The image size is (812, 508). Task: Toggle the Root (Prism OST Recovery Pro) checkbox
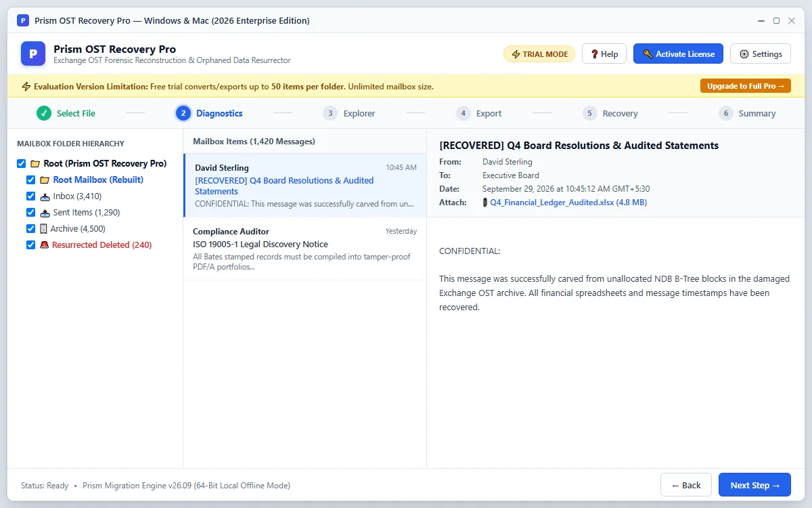click(x=21, y=164)
